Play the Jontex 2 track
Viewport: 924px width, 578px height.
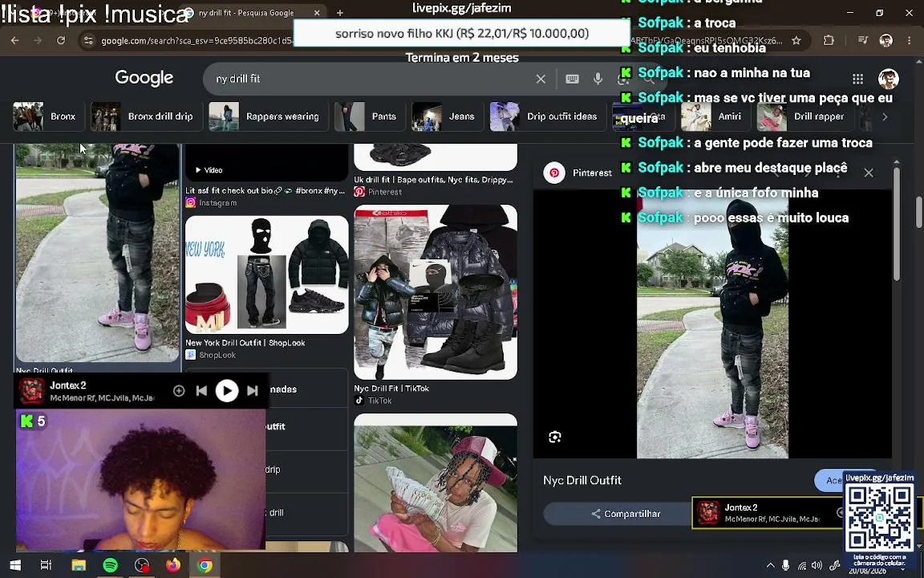[x=227, y=390]
